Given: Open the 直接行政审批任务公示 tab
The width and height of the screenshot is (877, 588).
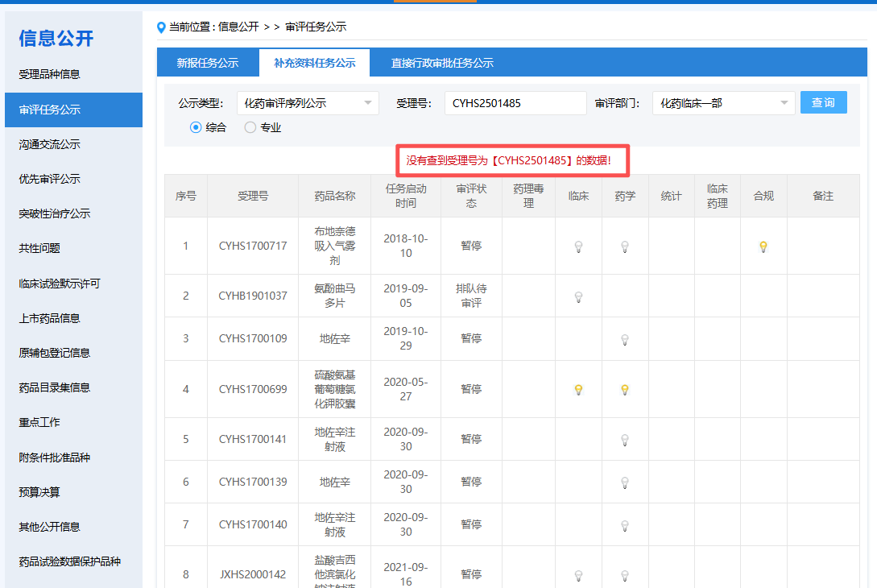Looking at the screenshot, I should [x=442, y=63].
